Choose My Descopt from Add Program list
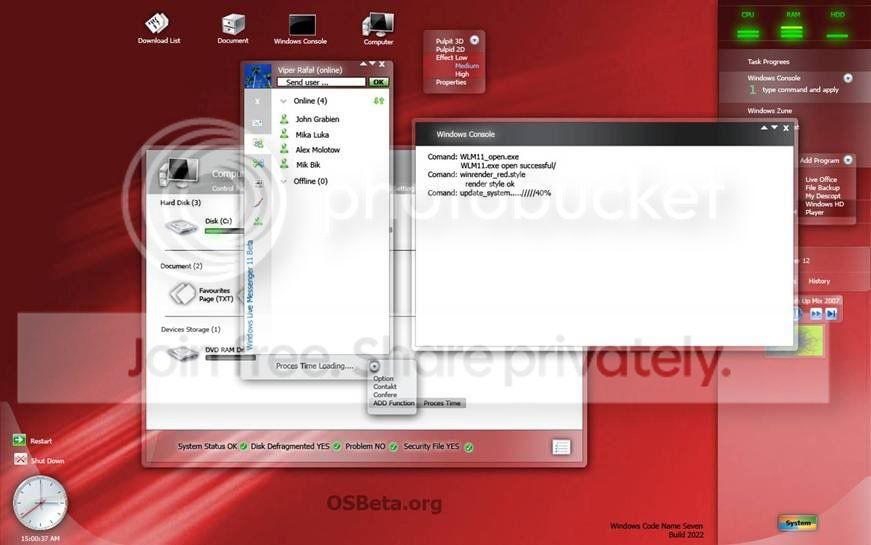 tap(823, 196)
